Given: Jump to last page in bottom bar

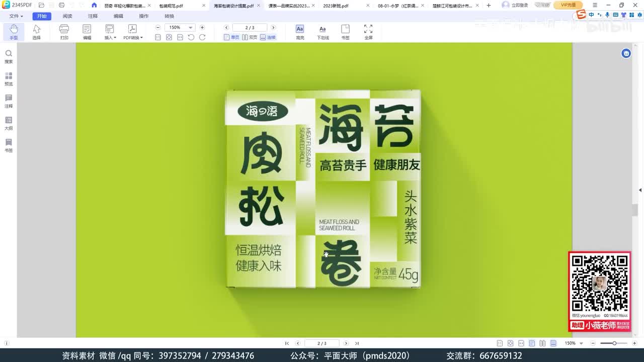Looking at the screenshot, I should point(357,343).
